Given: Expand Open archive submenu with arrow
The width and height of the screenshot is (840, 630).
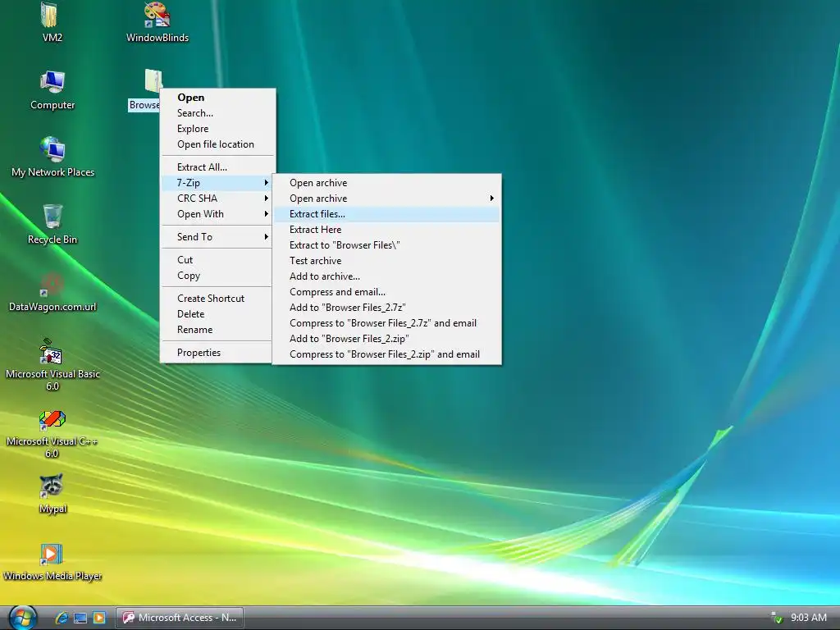Looking at the screenshot, I should click(x=387, y=199).
